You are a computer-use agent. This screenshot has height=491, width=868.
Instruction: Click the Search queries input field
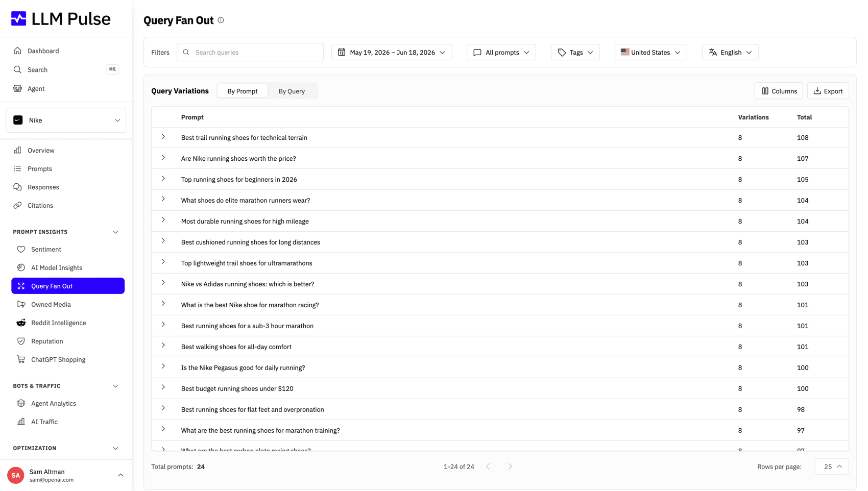pyautogui.click(x=250, y=52)
